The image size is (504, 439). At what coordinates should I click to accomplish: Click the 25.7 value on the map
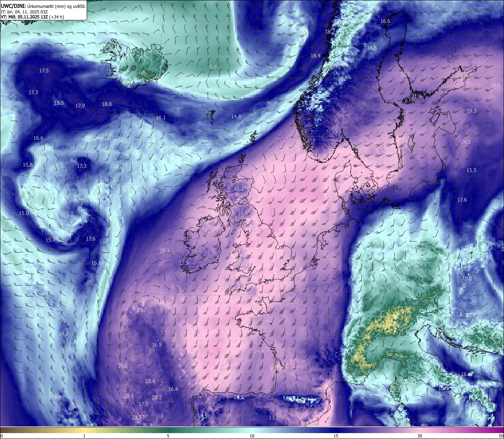405,75
